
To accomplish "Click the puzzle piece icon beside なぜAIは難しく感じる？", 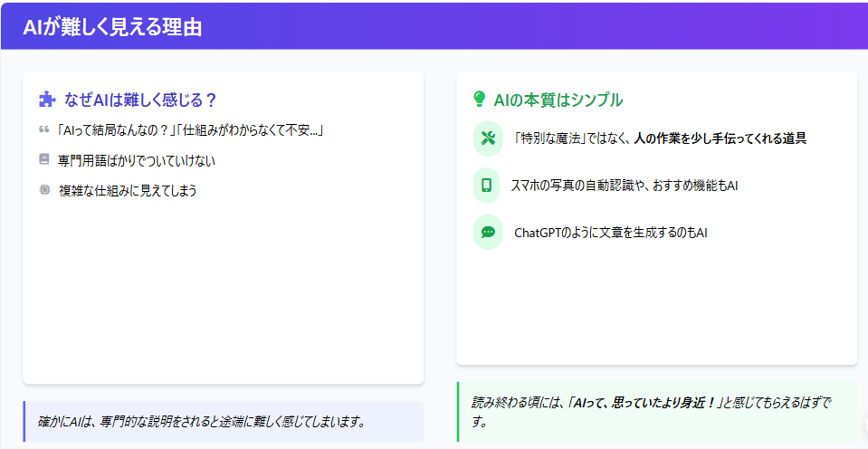I will tap(47, 100).
